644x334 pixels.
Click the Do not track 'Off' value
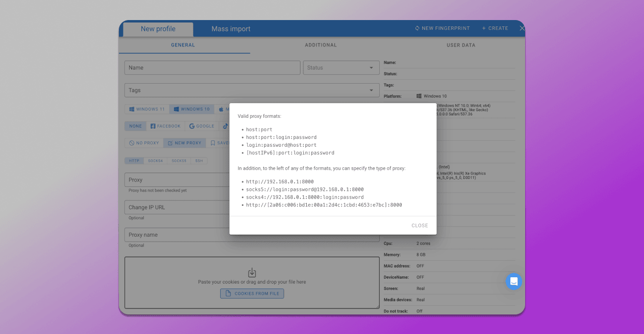coord(419,311)
